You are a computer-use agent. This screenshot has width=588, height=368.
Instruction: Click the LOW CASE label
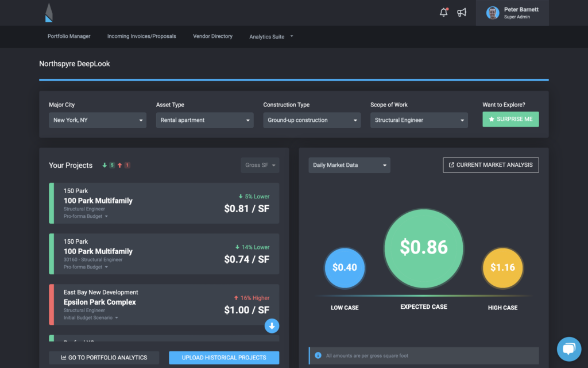pos(345,308)
